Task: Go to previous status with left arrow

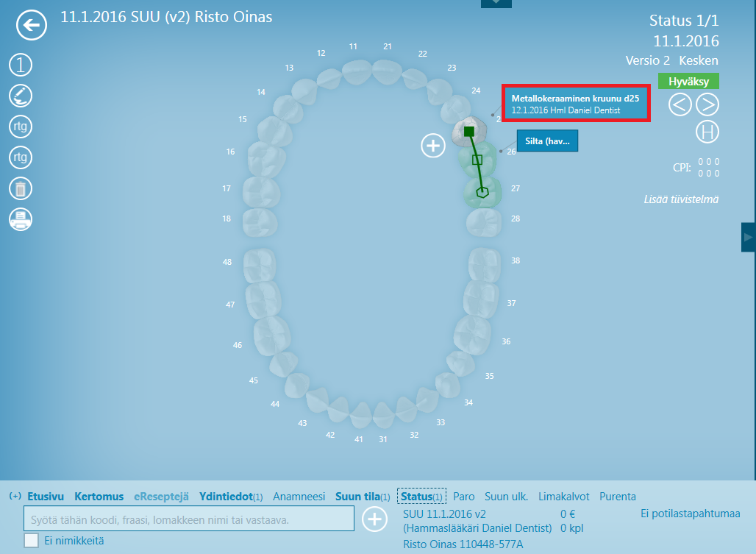Action: (680, 104)
